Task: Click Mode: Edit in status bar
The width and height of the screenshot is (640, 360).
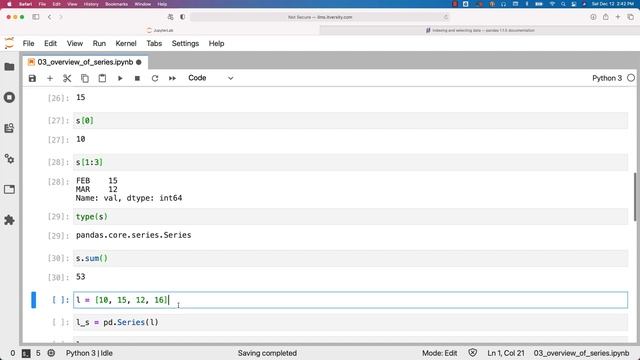Action: point(440,353)
